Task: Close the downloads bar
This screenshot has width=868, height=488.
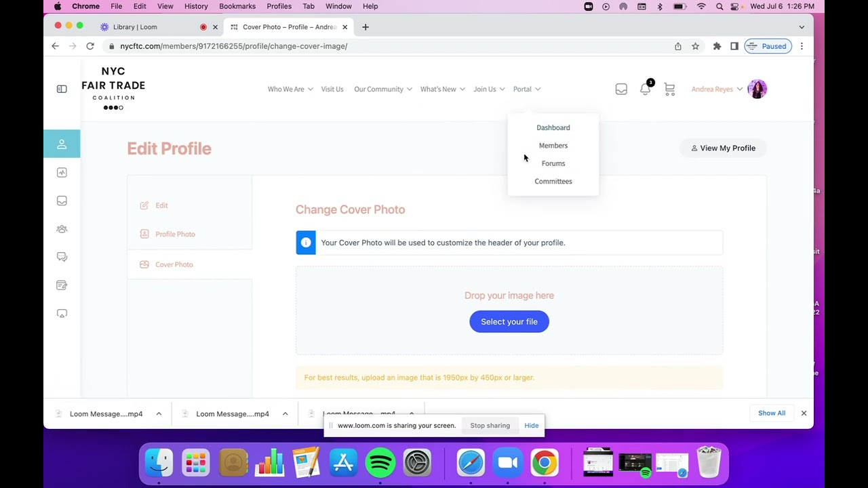Action: click(x=804, y=413)
